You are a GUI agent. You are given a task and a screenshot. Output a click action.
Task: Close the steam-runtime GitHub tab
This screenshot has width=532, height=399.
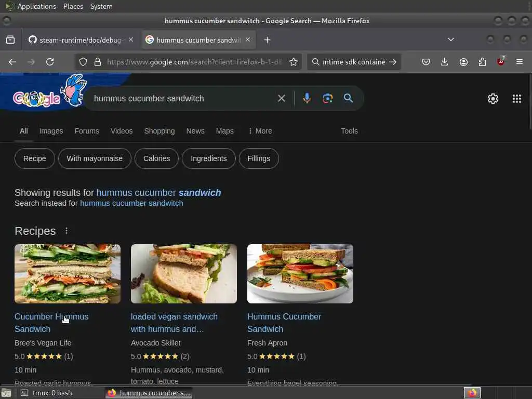(x=131, y=39)
